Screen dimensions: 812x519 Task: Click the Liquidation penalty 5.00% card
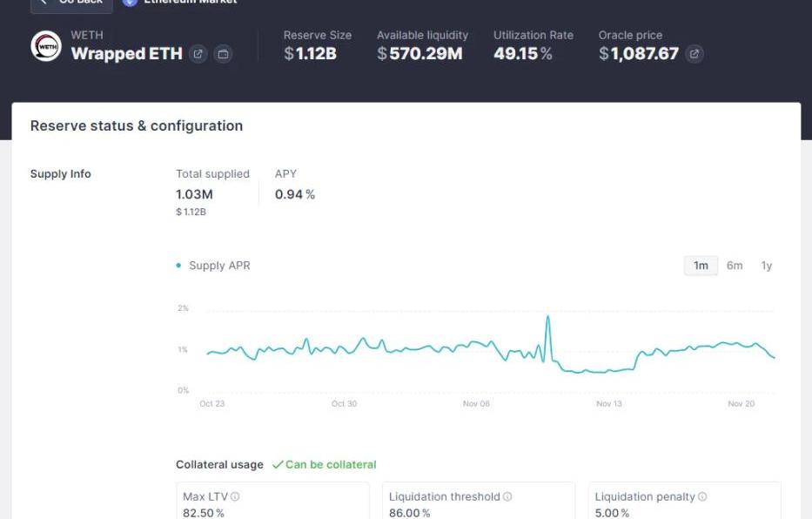tap(684, 502)
